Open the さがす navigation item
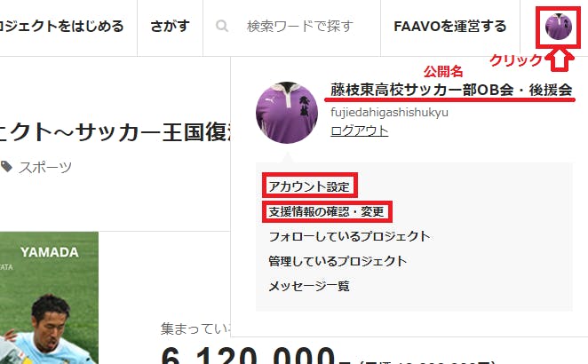Viewport: 588px width, 364px height. [x=170, y=27]
